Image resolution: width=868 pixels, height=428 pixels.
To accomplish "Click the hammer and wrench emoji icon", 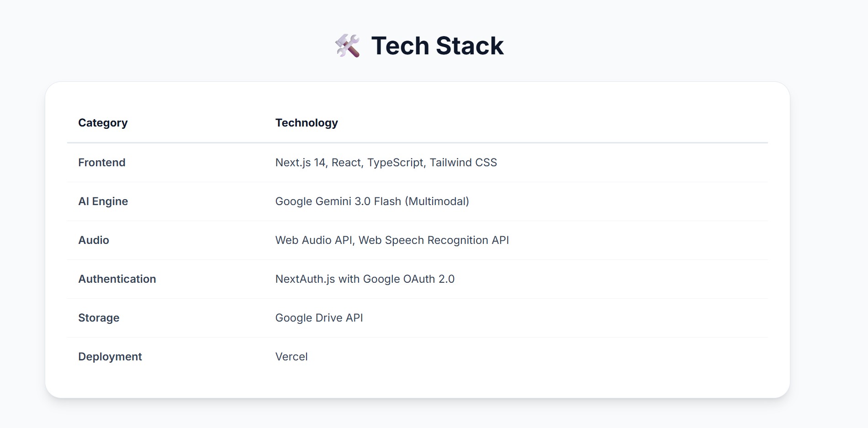I will (347, 46).
